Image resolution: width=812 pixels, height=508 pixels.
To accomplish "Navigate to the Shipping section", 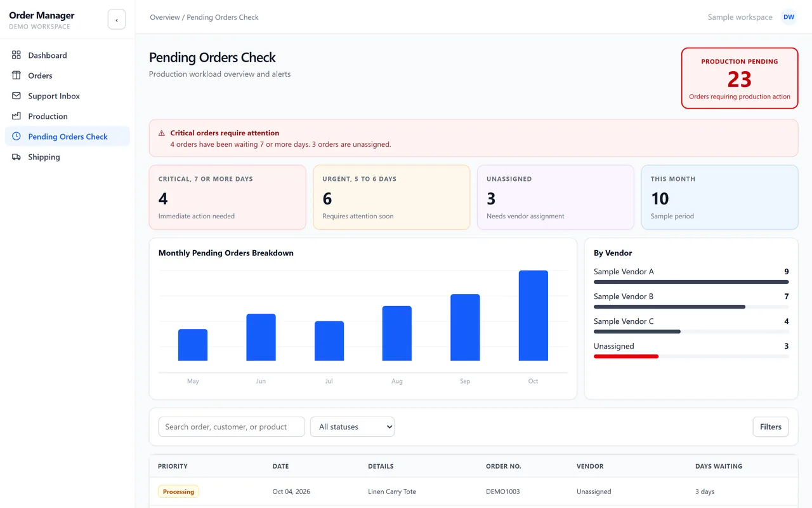I will 67,157.
